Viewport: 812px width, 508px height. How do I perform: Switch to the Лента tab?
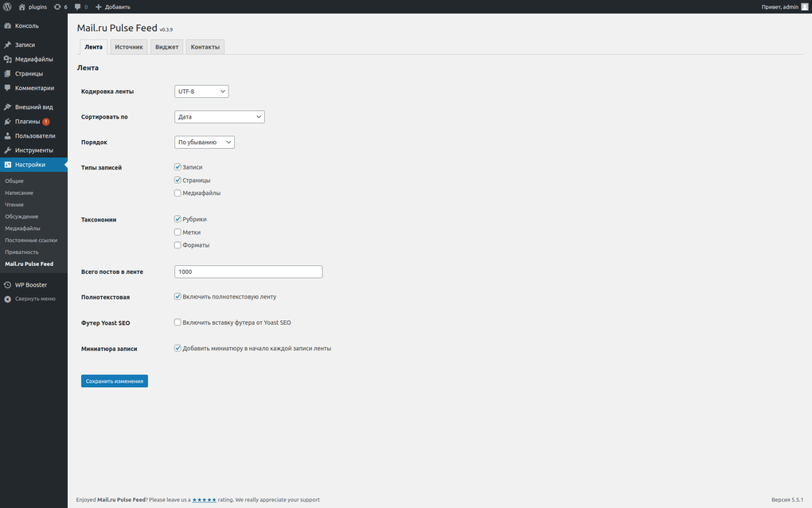click(93, 47)
